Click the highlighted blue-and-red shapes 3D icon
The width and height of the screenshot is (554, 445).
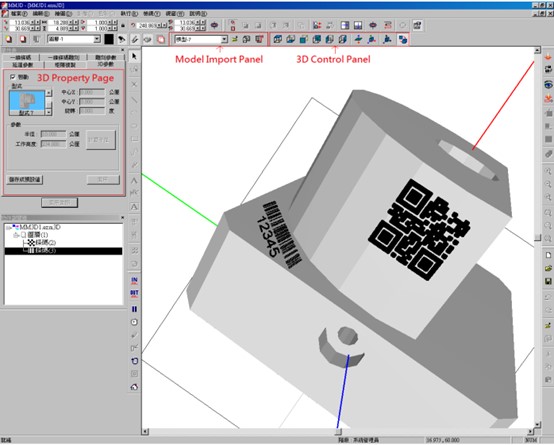pos(402,39)
